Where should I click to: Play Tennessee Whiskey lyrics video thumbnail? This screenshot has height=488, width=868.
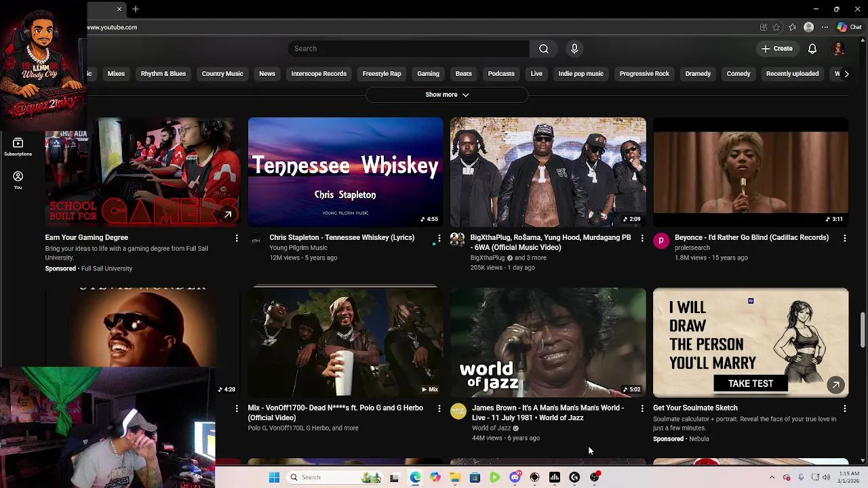[345, 172]
